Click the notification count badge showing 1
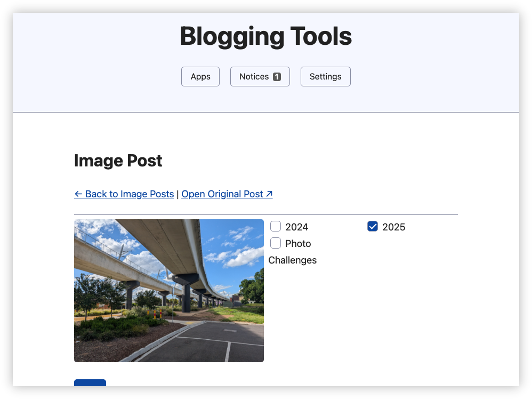This screenshot has height=399, width=532. pos(278,76)
